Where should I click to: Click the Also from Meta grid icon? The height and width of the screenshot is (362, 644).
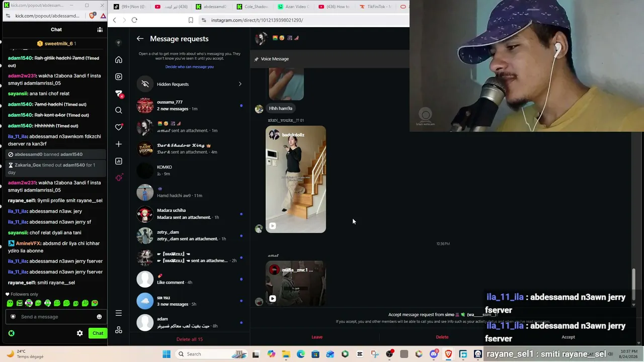click(x=119, y=330)
